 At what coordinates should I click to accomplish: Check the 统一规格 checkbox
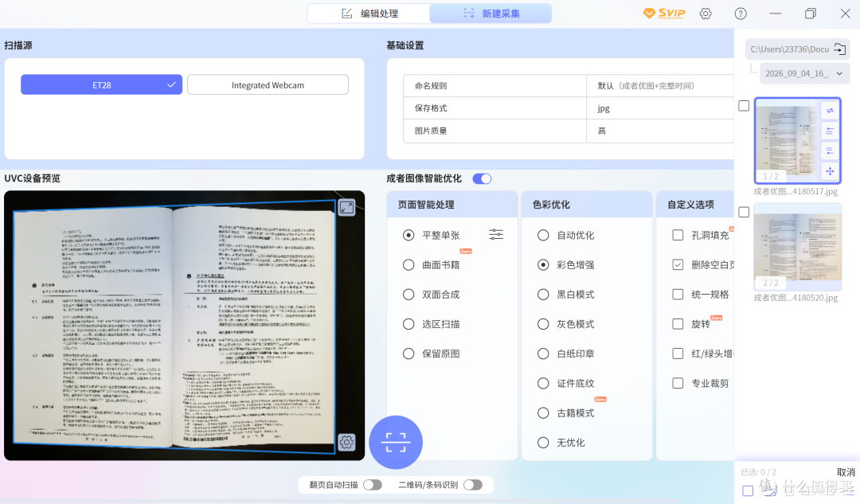(x=678, y=295)
